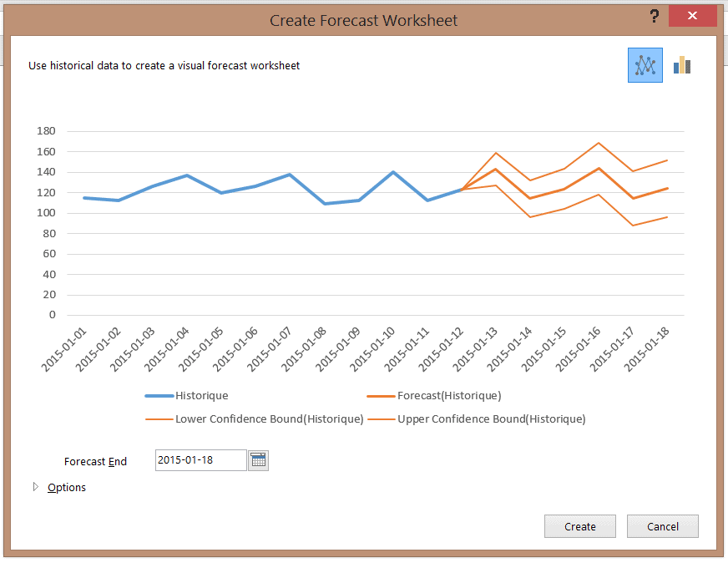728x563 pixels.
Task: Click the Help question mark icon
Action: (654, 18)
